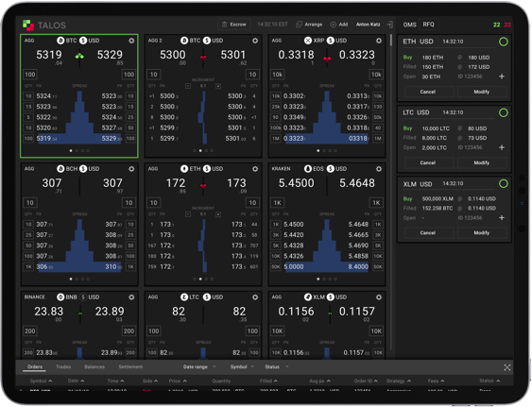
Task: Select the OMS tab
Action: pyautogui.click(x=409, y=25)
